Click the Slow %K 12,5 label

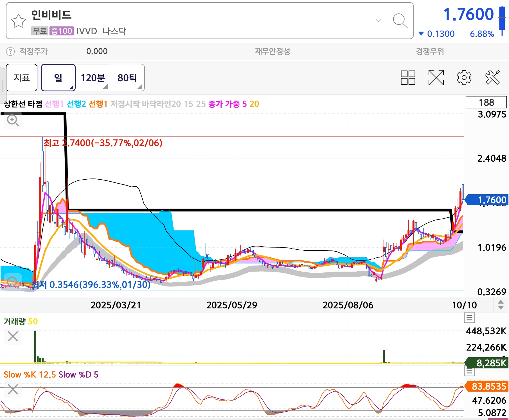[x=30, y=374]
